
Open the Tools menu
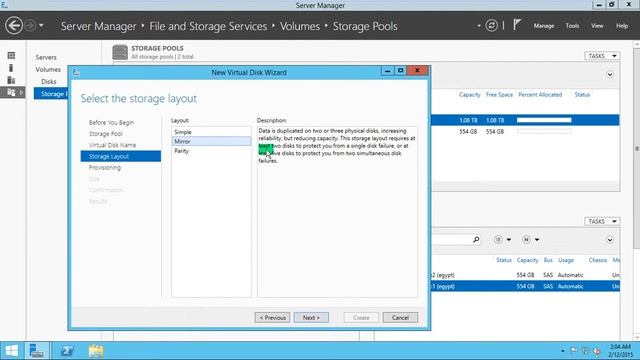click(572, 26)
